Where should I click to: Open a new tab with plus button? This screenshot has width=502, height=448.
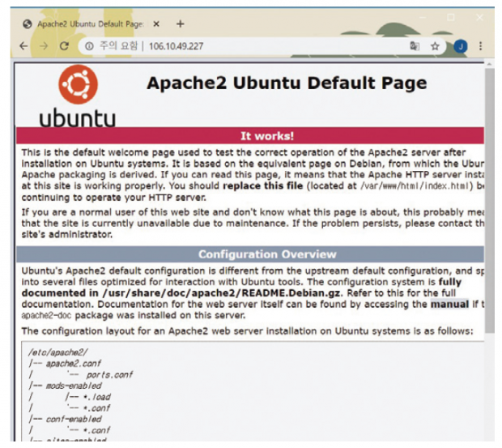pyautogui.click(x=181, y=23)
